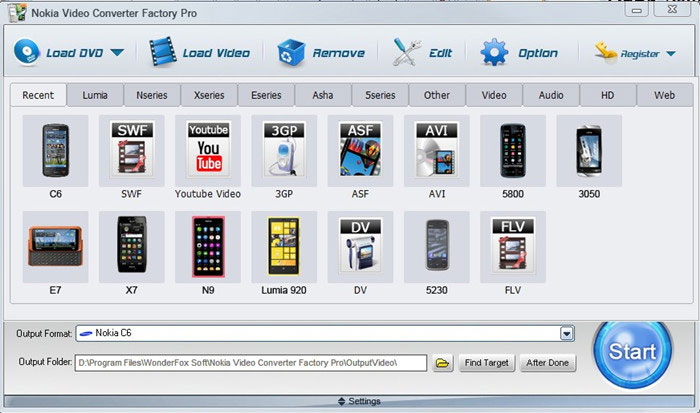This screenshot has height=413, width=700.
Task: Switch to the Recent tab
Action: tap(38, 95)
